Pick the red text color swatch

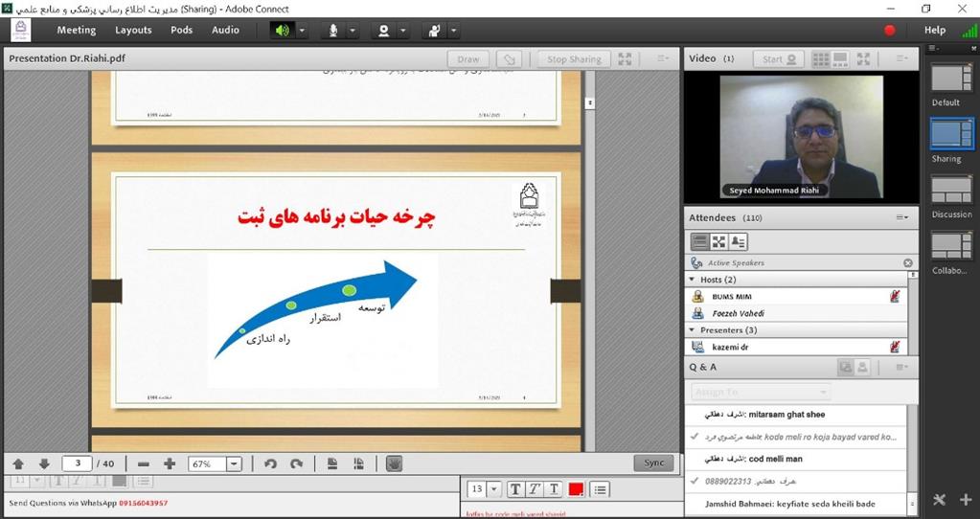coord(576,489)
